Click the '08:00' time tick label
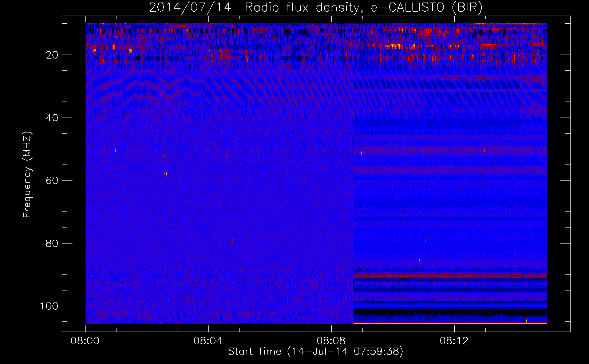This screenshot has width=589, height=364. click(x=85, y=341)
